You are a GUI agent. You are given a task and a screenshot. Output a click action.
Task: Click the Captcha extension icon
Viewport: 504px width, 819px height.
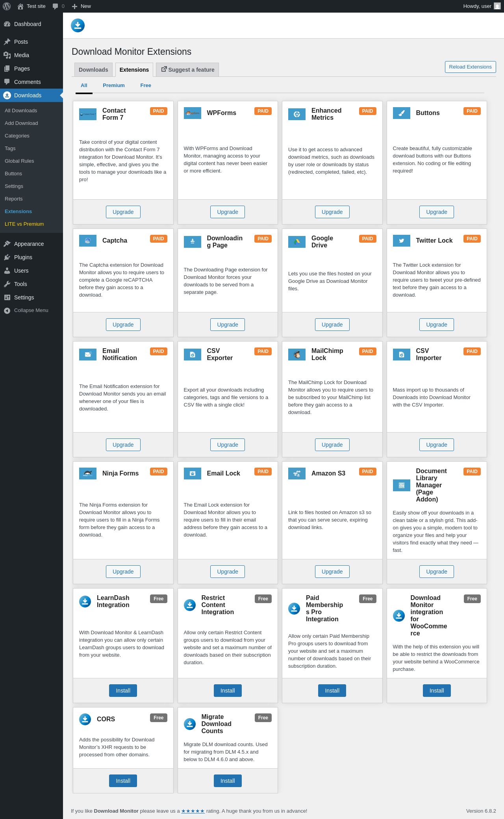[88, 241]
